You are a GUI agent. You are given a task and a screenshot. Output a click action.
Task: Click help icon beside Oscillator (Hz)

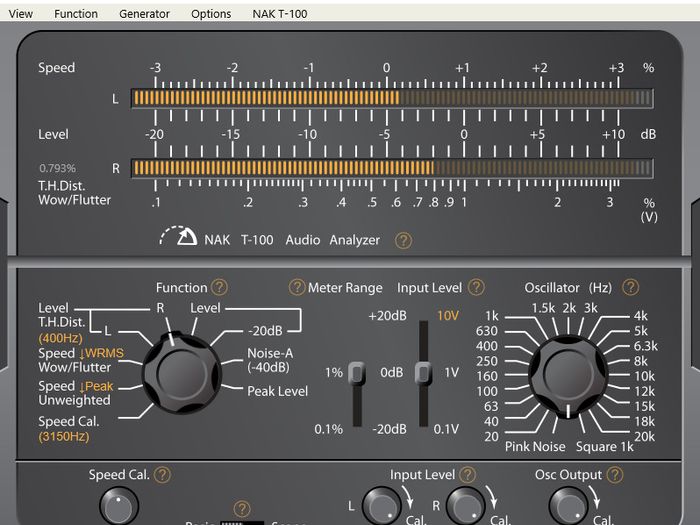(630, 287)
